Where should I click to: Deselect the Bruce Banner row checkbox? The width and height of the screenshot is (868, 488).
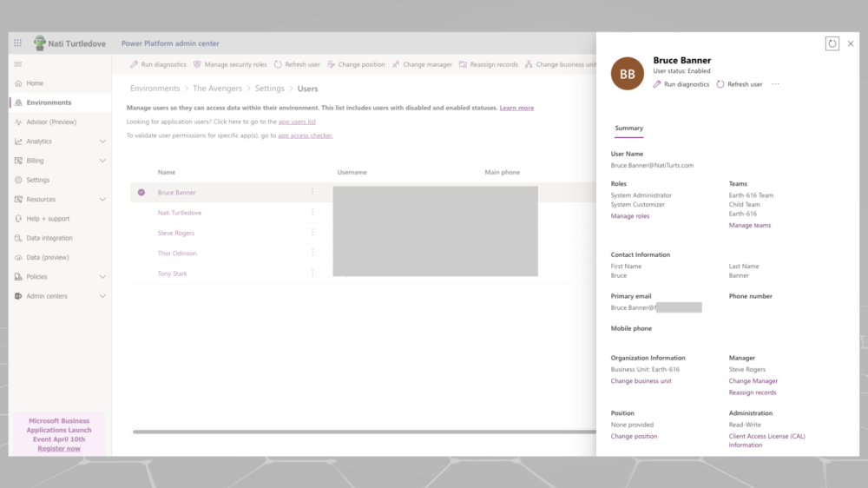pyautogui.click(x=141, y=192)
